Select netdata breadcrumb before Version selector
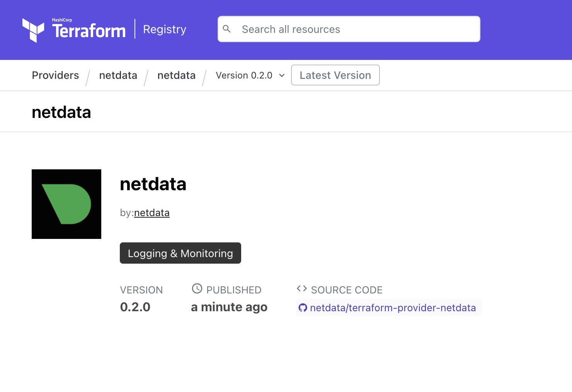Viewport: 572px width, 392px height. [176, 75]
